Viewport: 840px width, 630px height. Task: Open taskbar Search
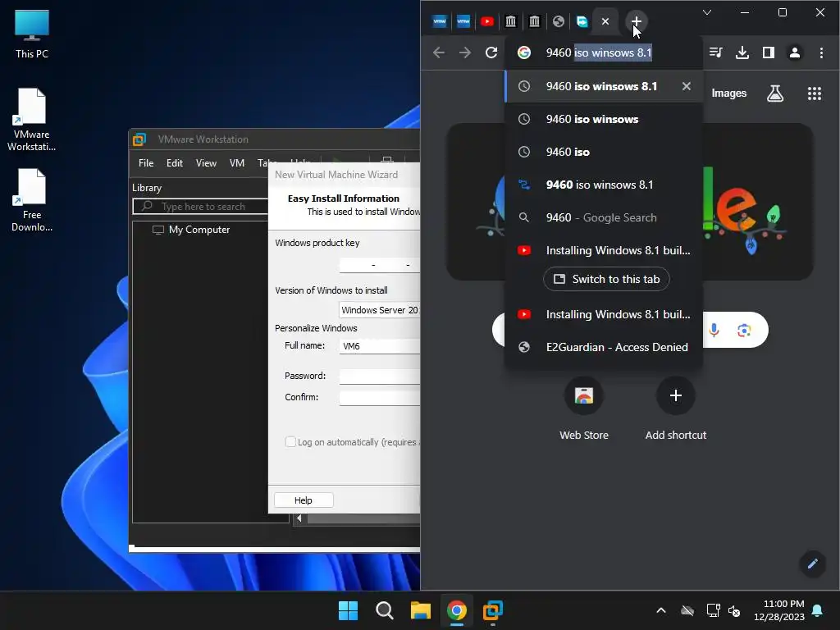click(x=384, y=610)
